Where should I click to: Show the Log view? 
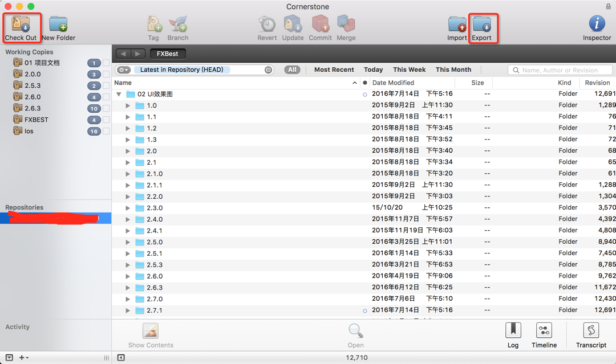tap(513, 330)
